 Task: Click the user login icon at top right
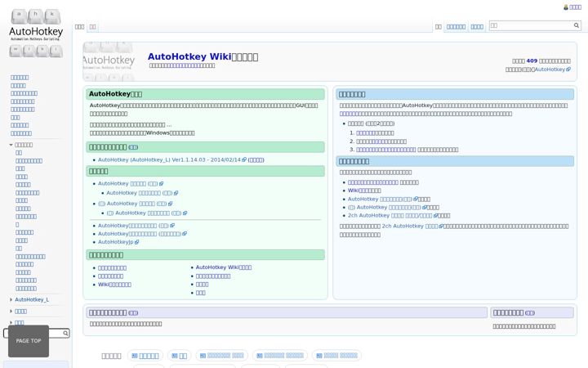click(566, 7)
